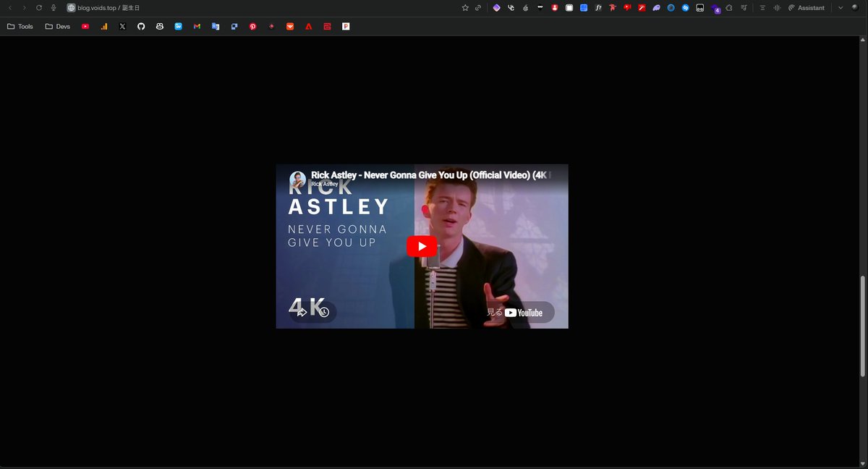Open the YouTube bookmark
This screenshot has width=868, height=469.
coord(85,26)
